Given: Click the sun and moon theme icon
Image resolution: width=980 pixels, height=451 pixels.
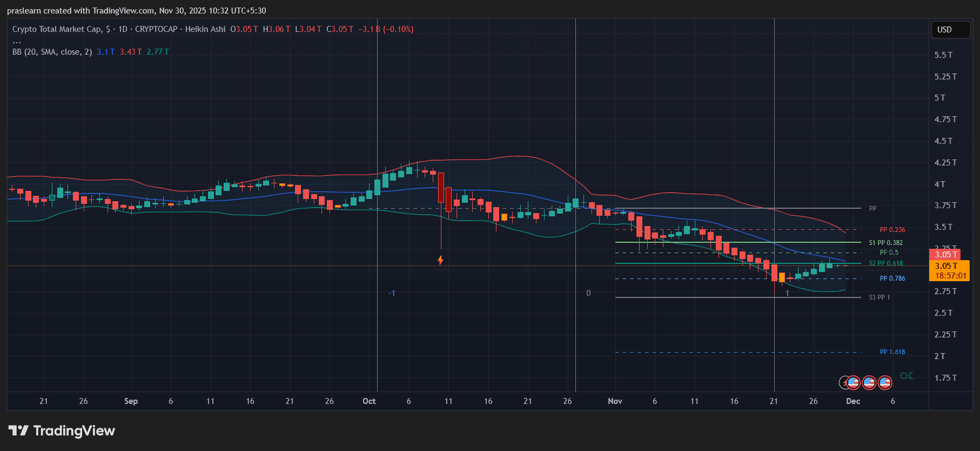Looking at the screenshot, I should coord(907,376).
